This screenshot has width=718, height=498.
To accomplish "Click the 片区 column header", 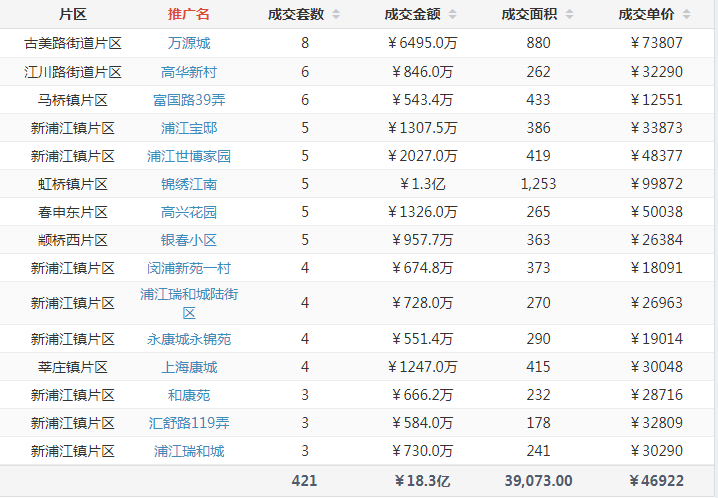I will click(x=72, y=14).
